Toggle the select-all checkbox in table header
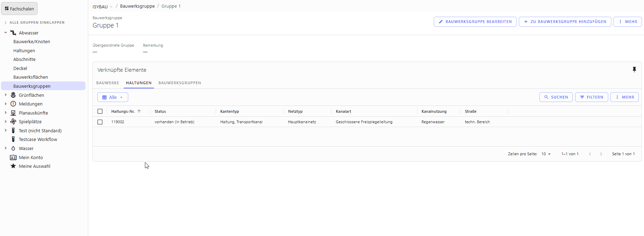The width and height of the screenshot is (644, 236). (x=100, y=111)
